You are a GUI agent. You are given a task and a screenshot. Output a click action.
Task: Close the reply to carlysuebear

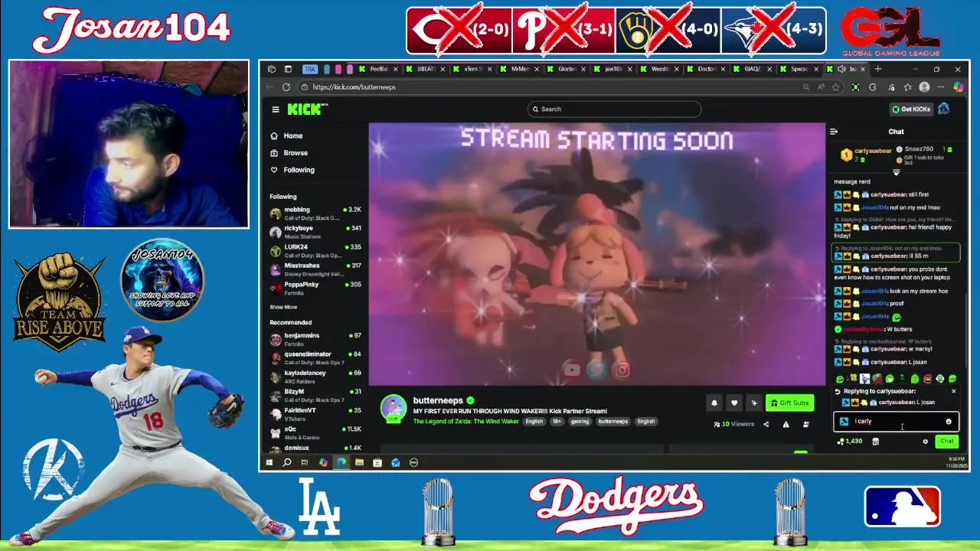pyautogui.click(x=953, y=391)
